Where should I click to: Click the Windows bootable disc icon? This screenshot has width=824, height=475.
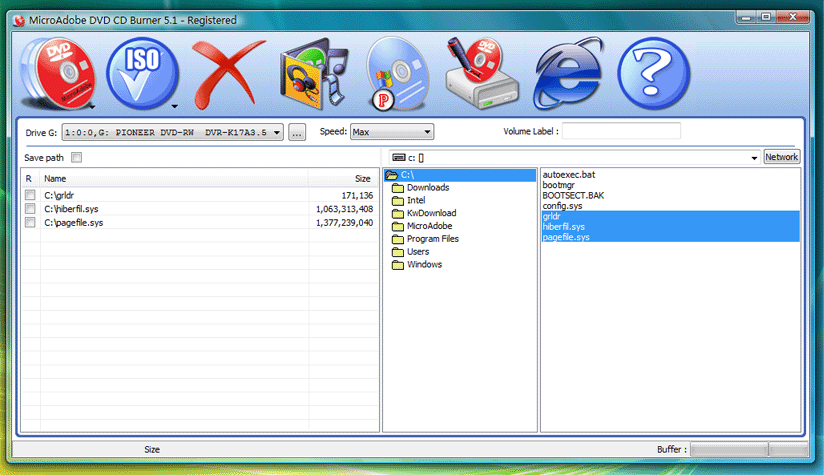(x=397, y=74)
